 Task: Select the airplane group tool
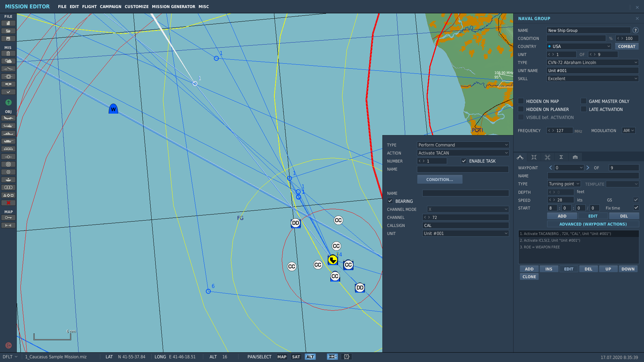click(x=8, y=118)
